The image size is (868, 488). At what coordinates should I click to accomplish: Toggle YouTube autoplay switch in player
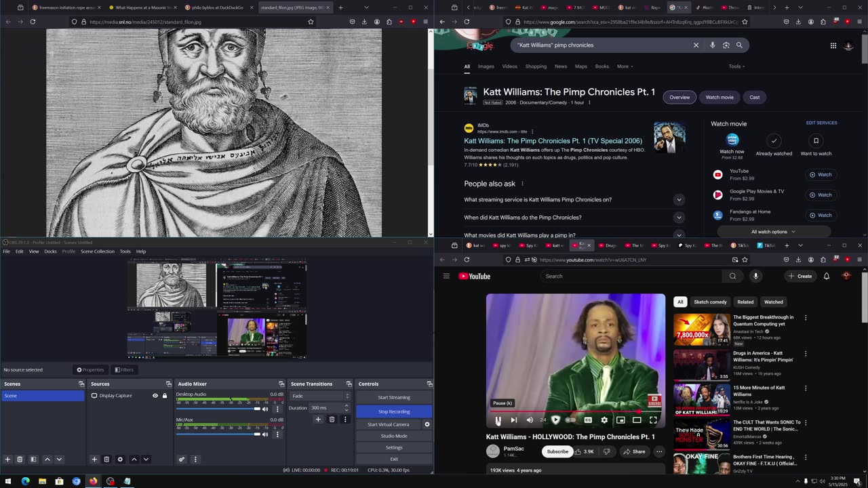click(570, 420)
